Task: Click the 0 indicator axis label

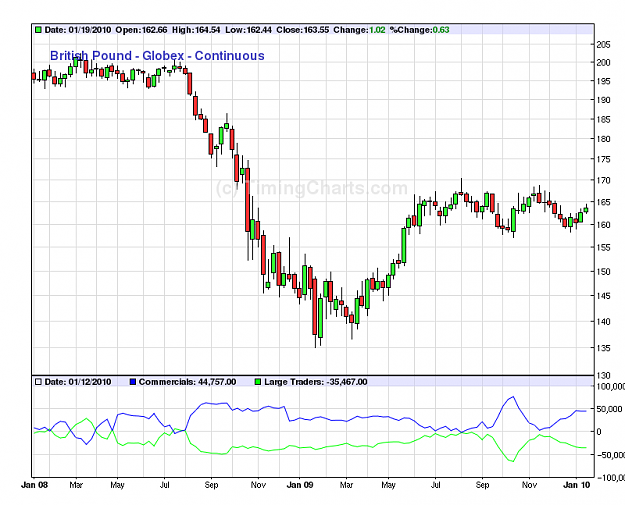Action: pyautogui.click(x=599, y=432)
